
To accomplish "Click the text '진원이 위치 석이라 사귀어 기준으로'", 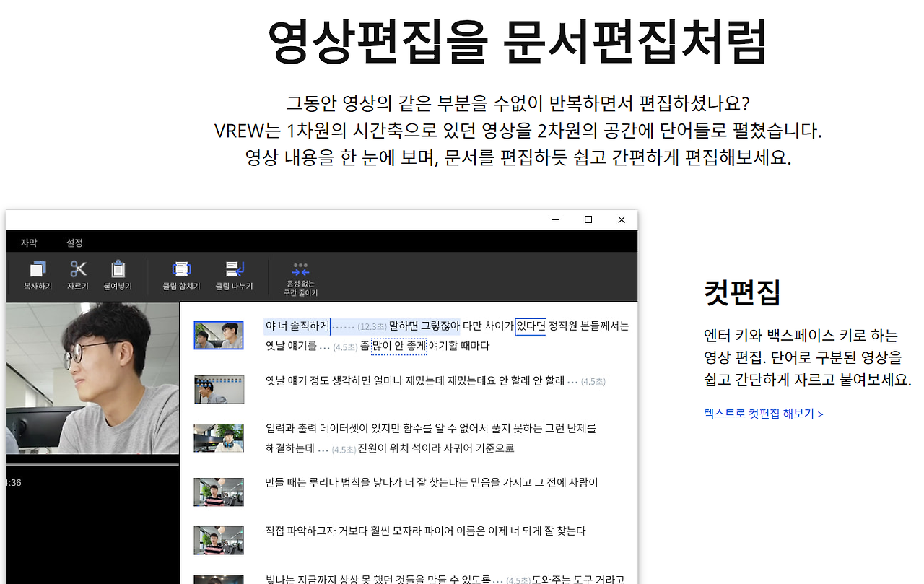I will tap(436, 449).
